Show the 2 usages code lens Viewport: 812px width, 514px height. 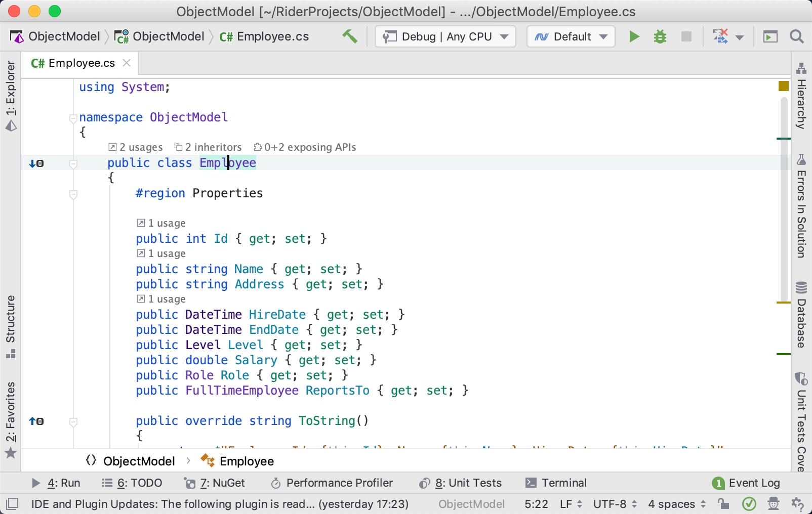point(136,147)
